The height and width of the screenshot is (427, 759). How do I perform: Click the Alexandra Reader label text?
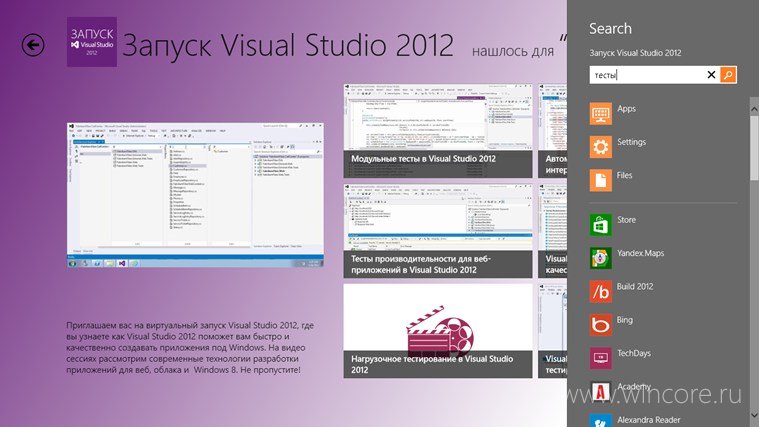[x=649, y=420]
